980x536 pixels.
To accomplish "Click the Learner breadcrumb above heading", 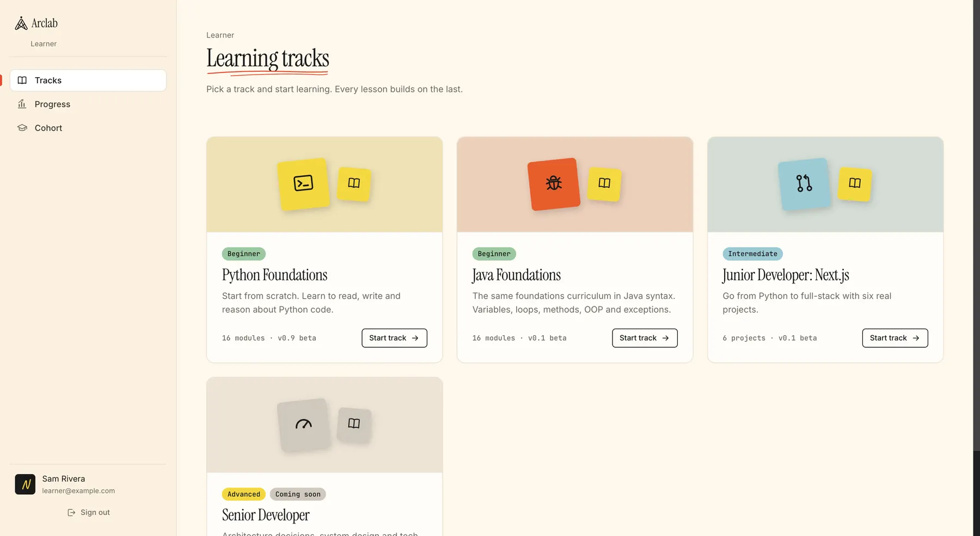I will (220, 35).
